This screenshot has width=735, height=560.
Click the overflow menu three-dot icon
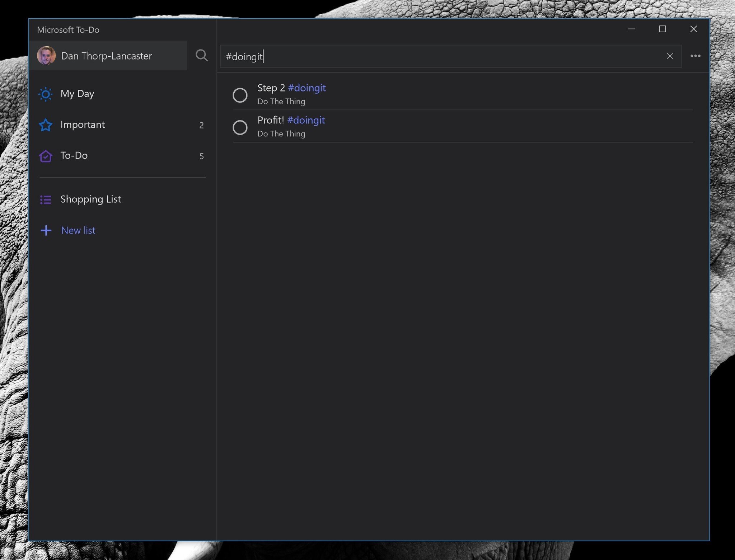tap(695, 55)
